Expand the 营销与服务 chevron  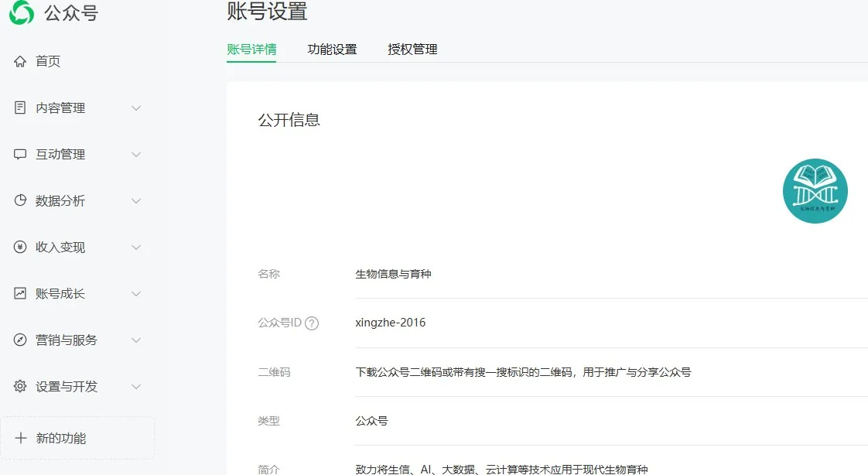tap(135, 340)
